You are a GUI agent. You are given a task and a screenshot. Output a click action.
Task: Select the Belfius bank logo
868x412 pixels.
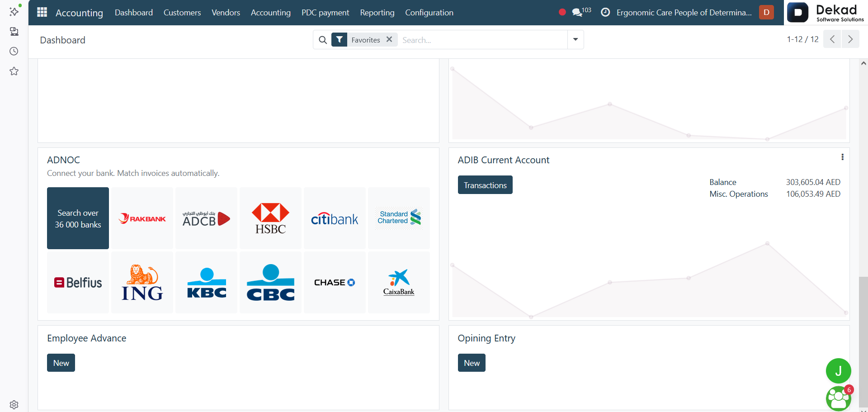click(78, 282)
